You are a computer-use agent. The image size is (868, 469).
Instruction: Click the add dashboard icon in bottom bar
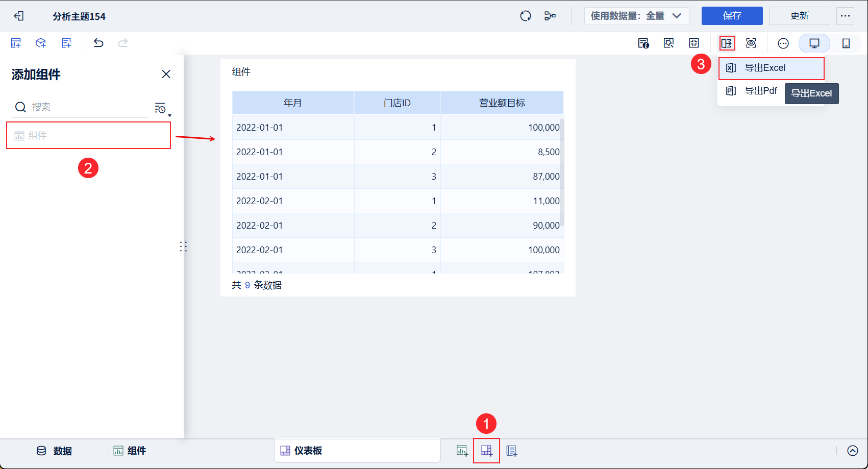coord(486,451)
